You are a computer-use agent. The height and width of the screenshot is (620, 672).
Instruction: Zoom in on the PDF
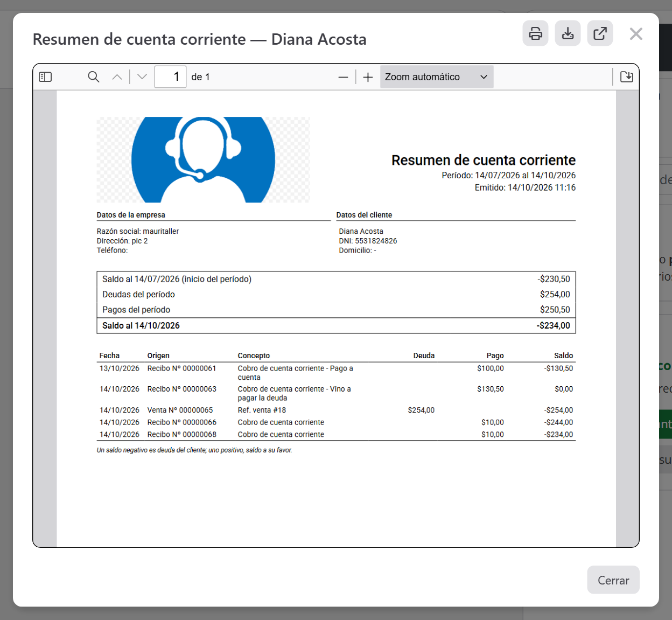(x=368, y=77)
